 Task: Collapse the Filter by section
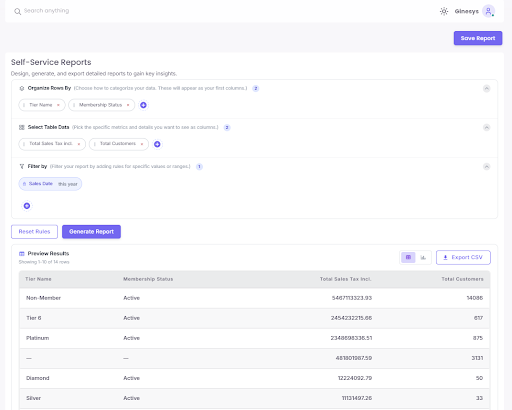486,166
